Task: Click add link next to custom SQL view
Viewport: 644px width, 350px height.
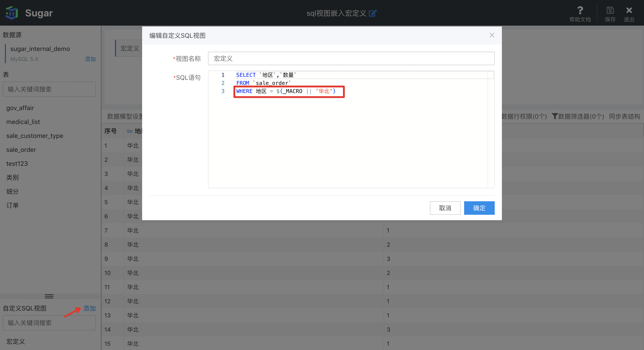Action: pos(89,308)
